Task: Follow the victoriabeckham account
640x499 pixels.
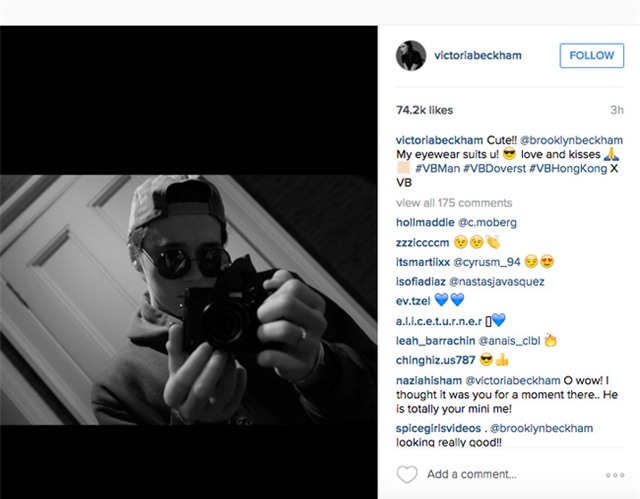Action: (x=591, y=55)
